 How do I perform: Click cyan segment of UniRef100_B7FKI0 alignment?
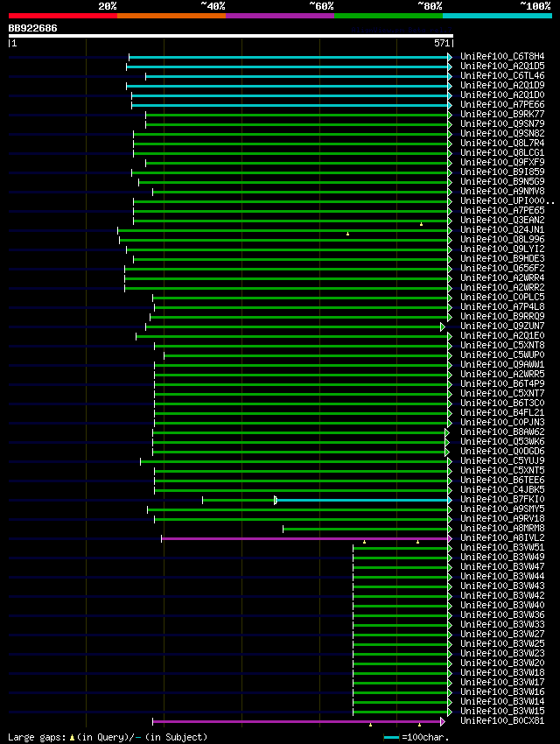coord(364,500)
